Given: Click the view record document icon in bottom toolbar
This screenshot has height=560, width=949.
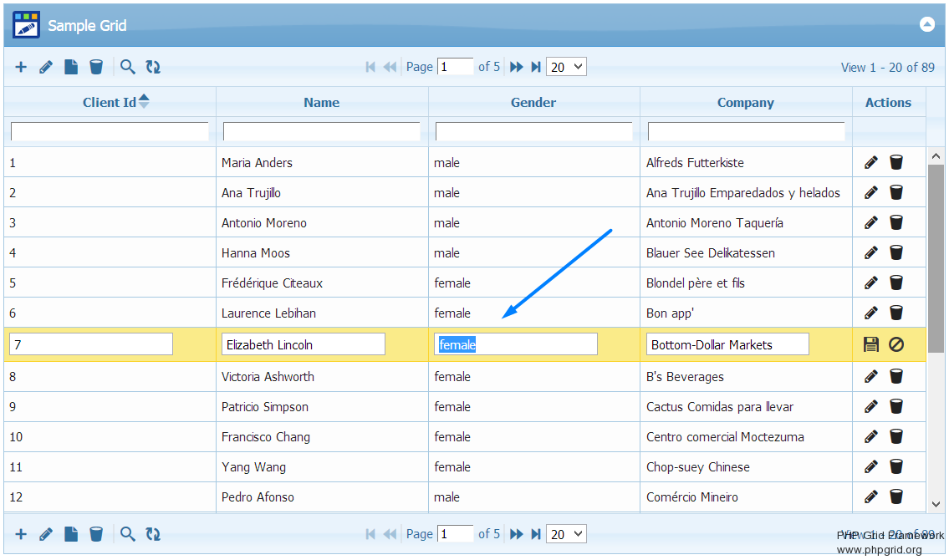Looking at the screenshot, I should point(71,533).
